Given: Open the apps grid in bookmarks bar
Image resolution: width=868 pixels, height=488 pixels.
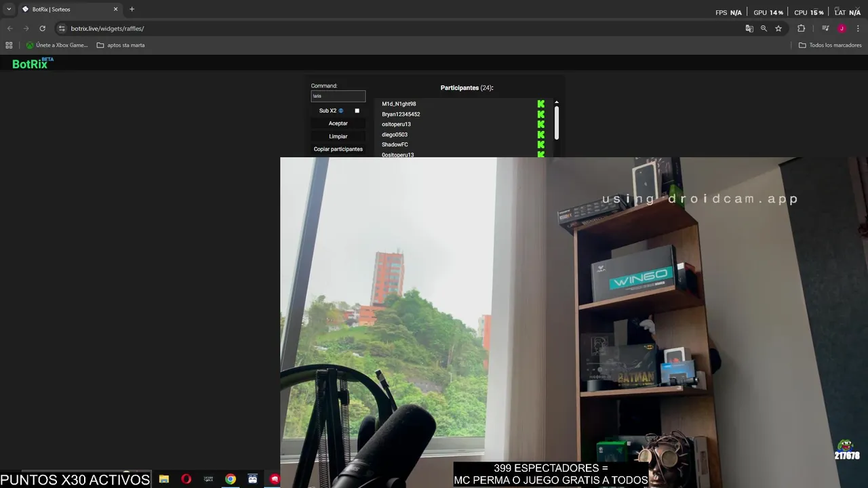Looking at the screenshot, I should (9, 45).
